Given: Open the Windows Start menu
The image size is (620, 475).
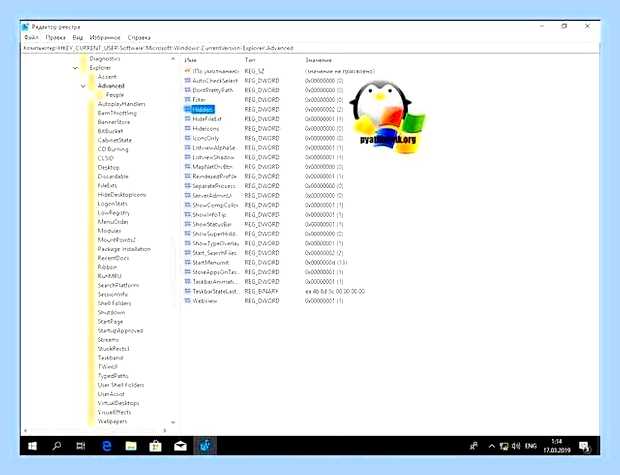Looking at the screenshot, I should click(x=32, y=446).
